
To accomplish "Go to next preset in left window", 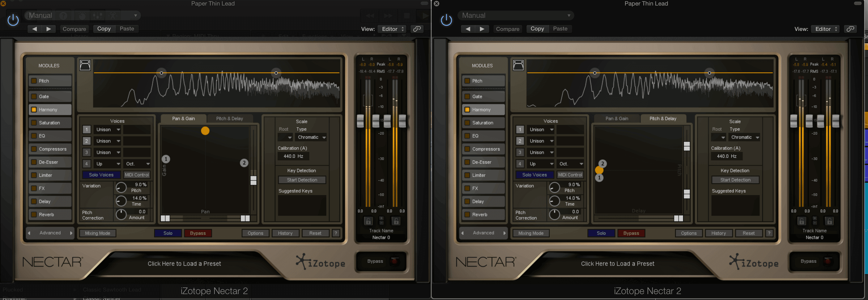I will (48, 29).
